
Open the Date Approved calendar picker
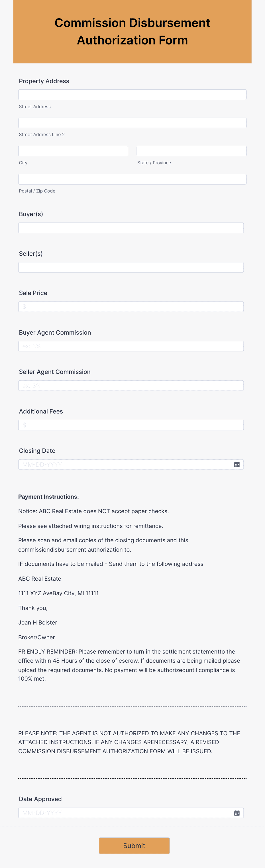tap(237, 813)
